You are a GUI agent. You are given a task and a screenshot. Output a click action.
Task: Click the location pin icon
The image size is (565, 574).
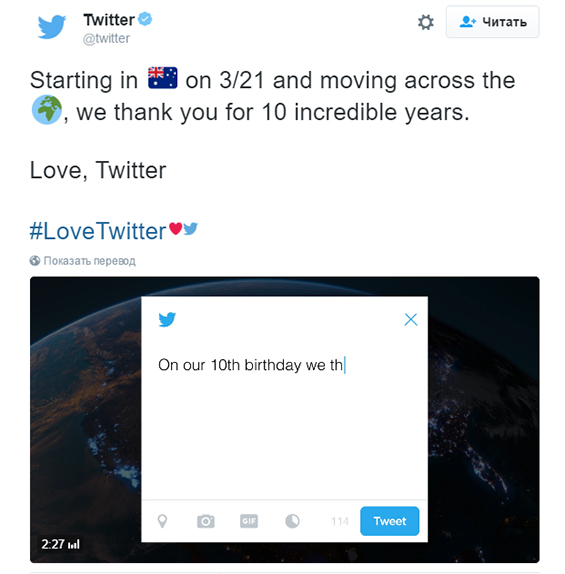(x=162, y=521)
